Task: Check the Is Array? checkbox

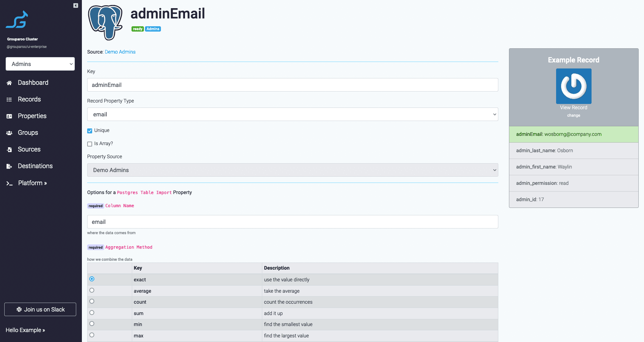Action: [x=90, y=144]
